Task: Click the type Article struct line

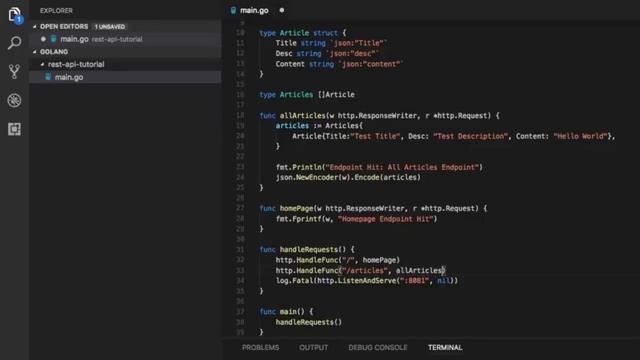Action: (x=302, y=33)
